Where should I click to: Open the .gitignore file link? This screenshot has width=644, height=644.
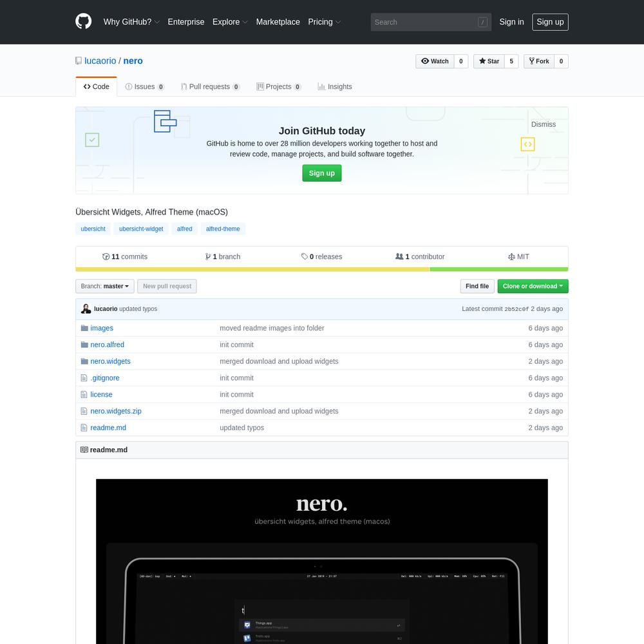pos(105,378)
